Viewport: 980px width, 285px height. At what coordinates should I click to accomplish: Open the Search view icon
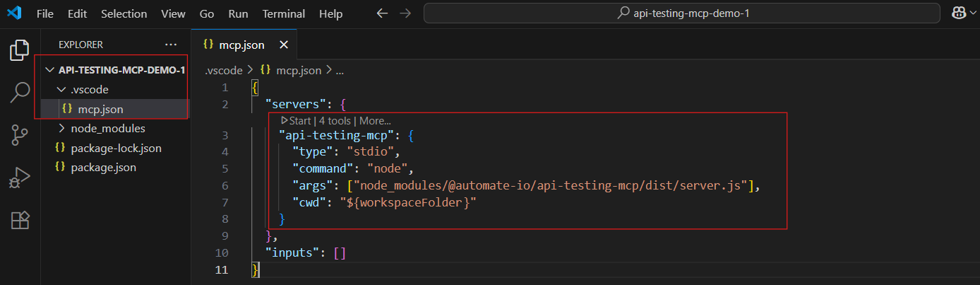(20, 92)
